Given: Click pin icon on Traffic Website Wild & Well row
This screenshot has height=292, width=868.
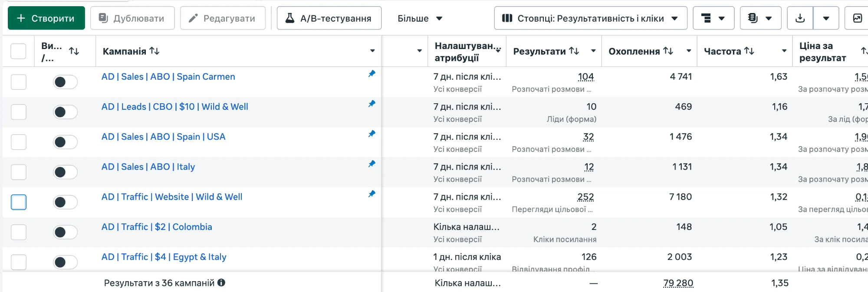Looking at the screenshot, I should [x=372, y=194].
